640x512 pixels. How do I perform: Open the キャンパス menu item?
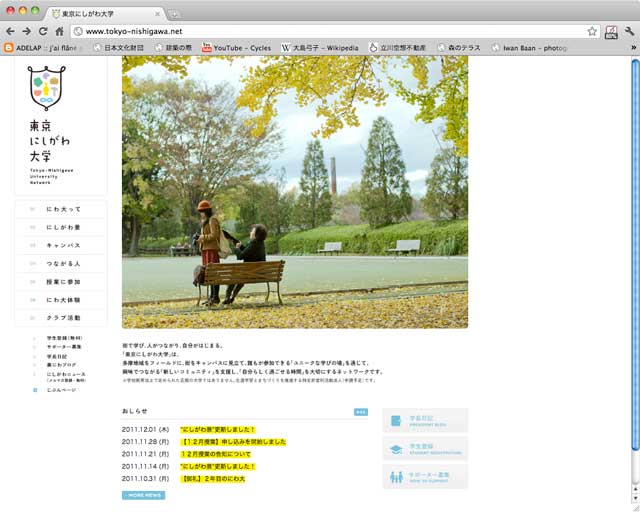(x=61, y=245)
